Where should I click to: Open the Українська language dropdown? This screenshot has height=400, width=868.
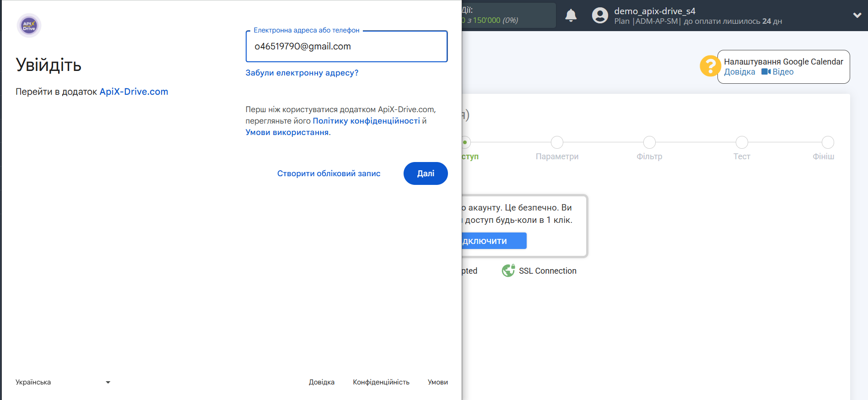pos(63,382)
